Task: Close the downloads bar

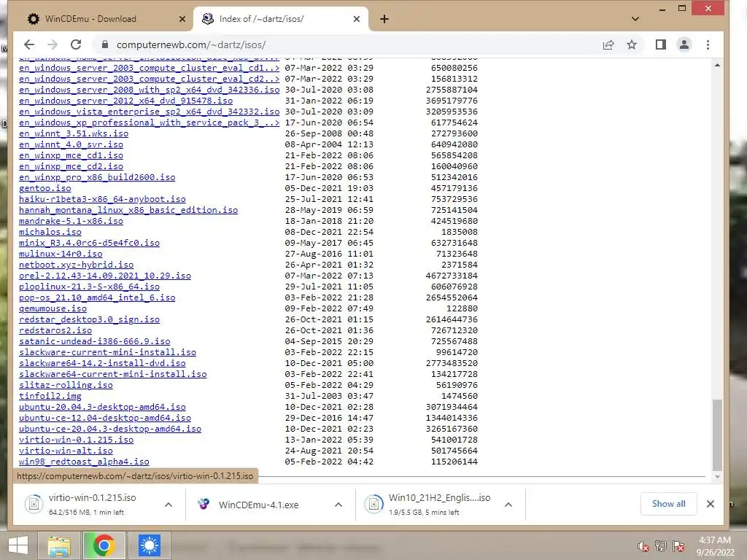Action: tap(711, 504)
